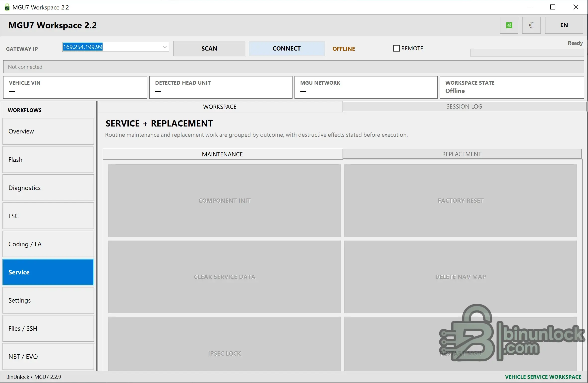Screen dimensions: 588x383
Task: Click the CLEAR SERVICE DATA tile
Action: click(x=225, y=277)
